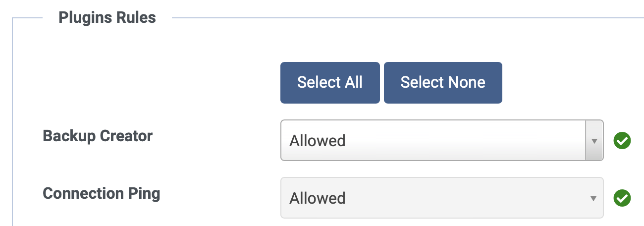Deselect all plugins with Select None
The image size is (644, 226).
tap(443, 82)
